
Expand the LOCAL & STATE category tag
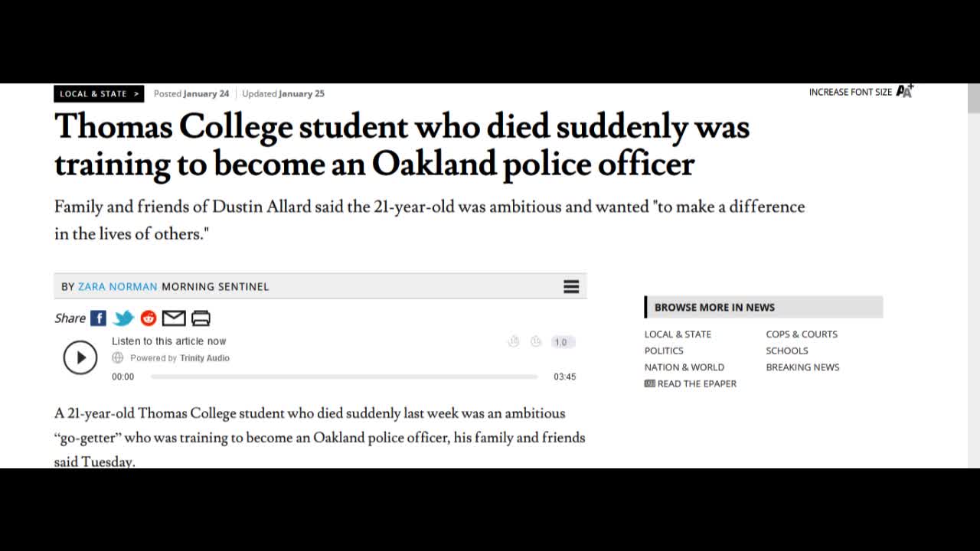tap(99, 93)
